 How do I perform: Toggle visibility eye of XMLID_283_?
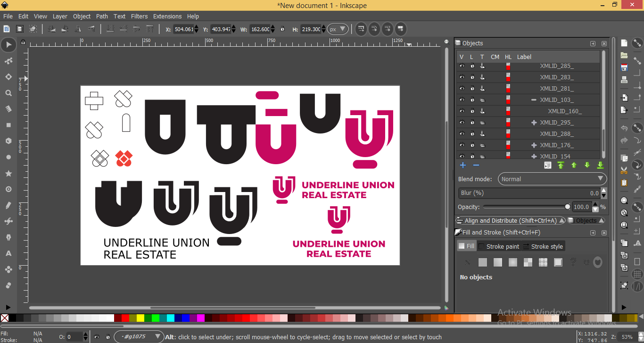[x=462, y=77]
